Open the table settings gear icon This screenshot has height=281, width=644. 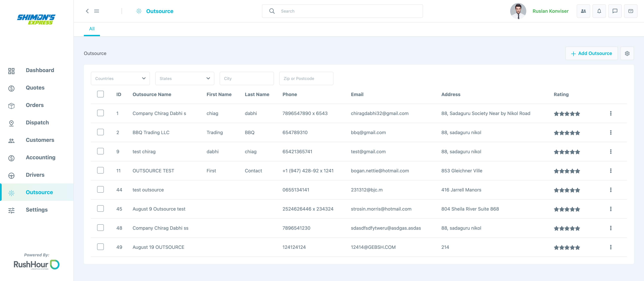[627, 53]
